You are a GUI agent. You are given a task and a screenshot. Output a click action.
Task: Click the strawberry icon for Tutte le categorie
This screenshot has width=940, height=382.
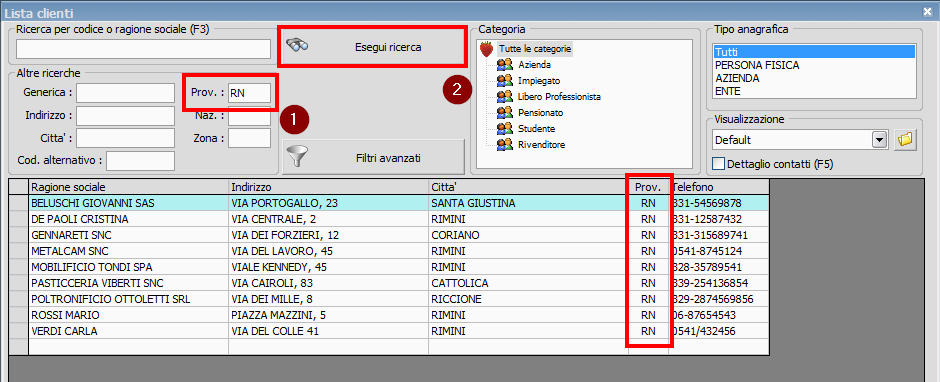click(486, 49)
